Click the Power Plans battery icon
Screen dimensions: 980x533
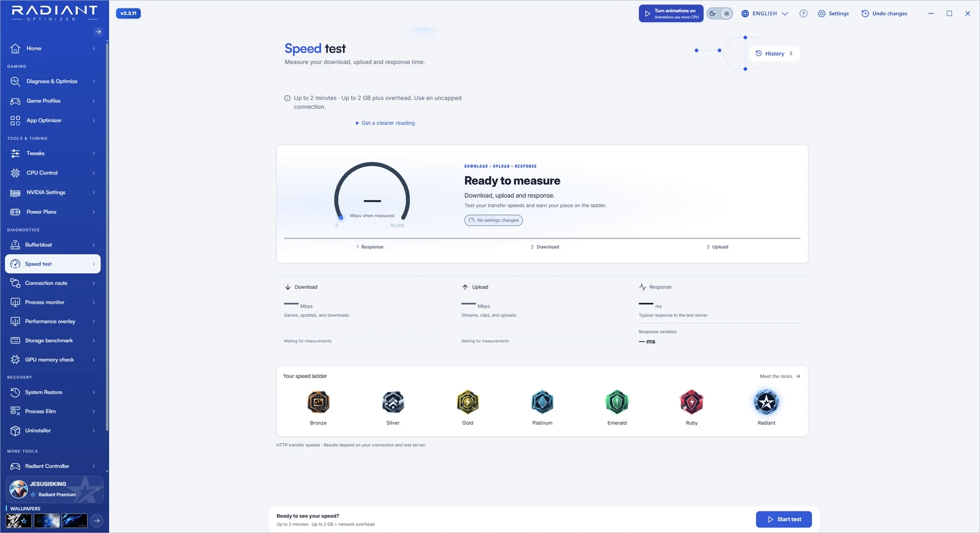click(x=15, y=212)
